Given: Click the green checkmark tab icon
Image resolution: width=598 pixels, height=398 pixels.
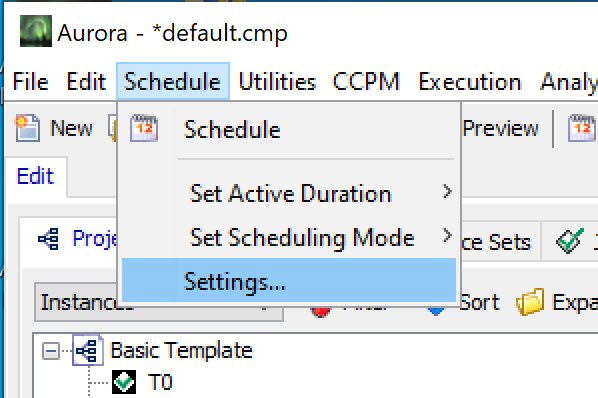Looking at the screenshot, I should click(570, 241).
